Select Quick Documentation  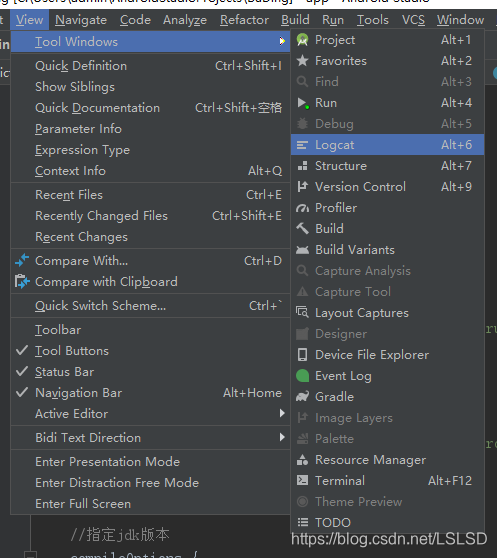[151, 108]
